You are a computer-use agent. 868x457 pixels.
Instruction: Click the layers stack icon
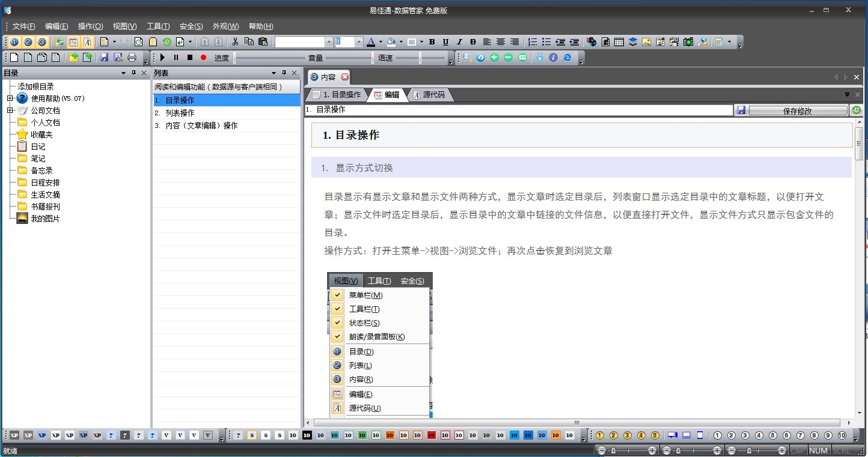tap(633, 42)
